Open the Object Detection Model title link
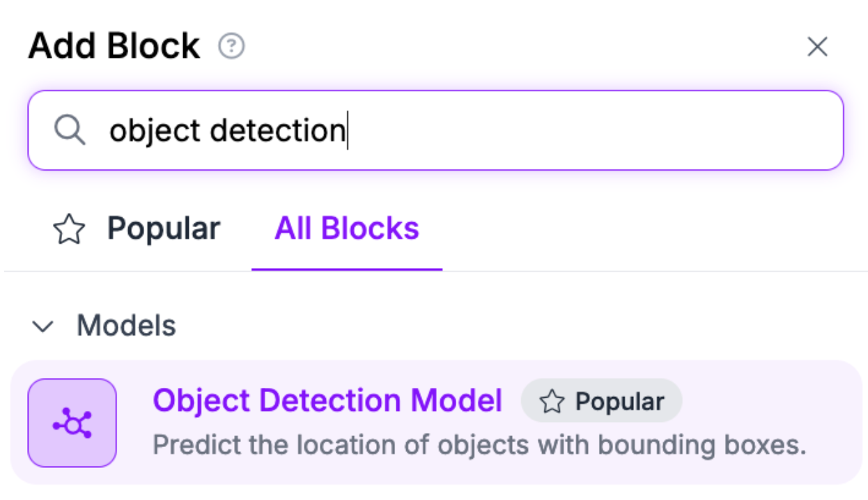The width and height of the screenshot is (868, 500). tap(327, 400)
